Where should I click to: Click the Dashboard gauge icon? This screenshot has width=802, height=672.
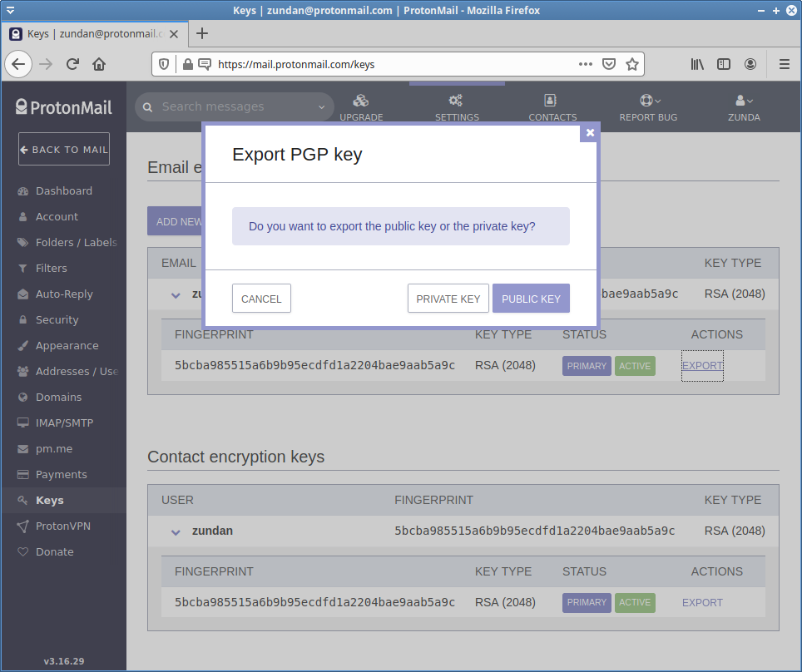[x=22, y=190]
